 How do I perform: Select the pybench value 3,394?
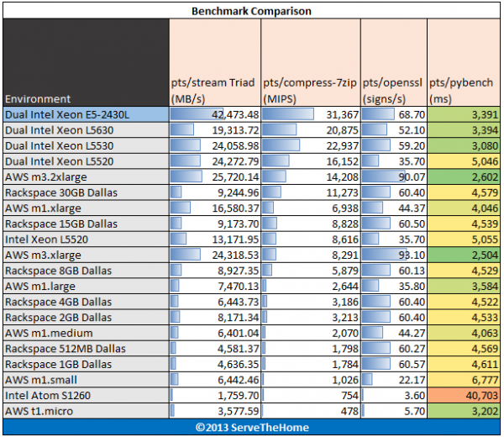(x=464, y=130)
